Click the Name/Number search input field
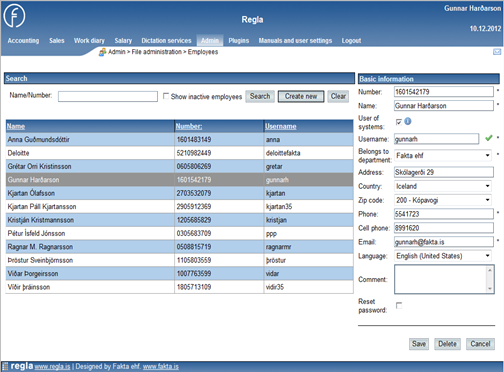 [x=108, y=97]
